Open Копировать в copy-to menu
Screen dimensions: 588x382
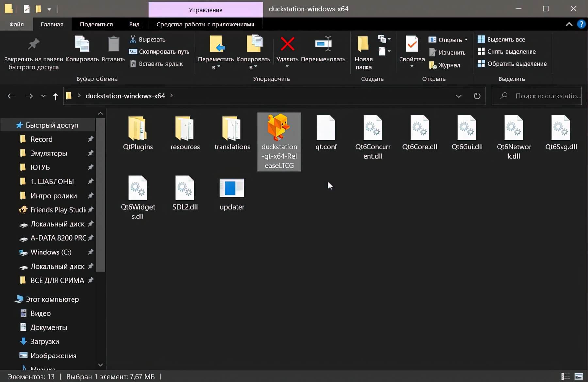click(x=253, y=52)
